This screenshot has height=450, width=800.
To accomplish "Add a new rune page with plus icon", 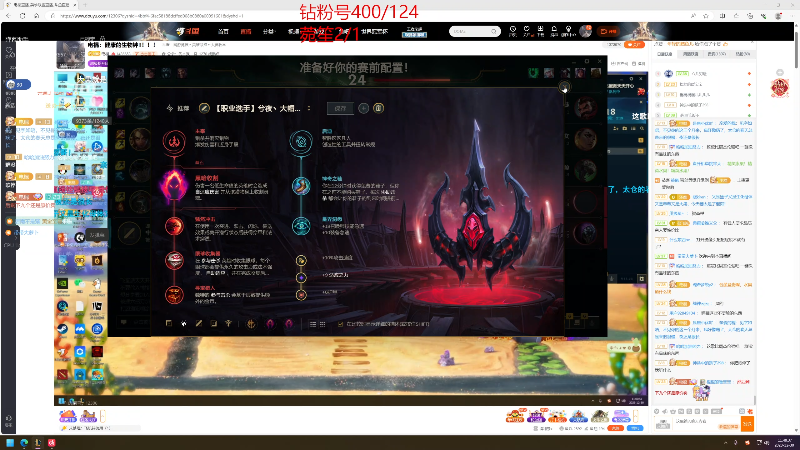I will coord(363,108).
